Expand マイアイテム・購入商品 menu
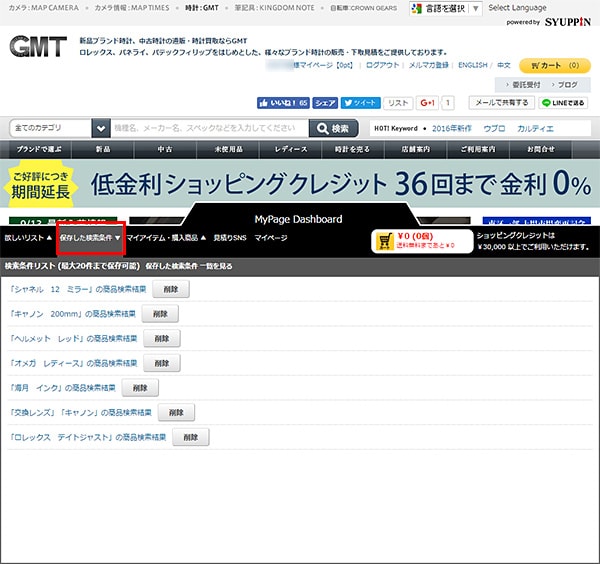600x564 pixels. tap(166, 238)
